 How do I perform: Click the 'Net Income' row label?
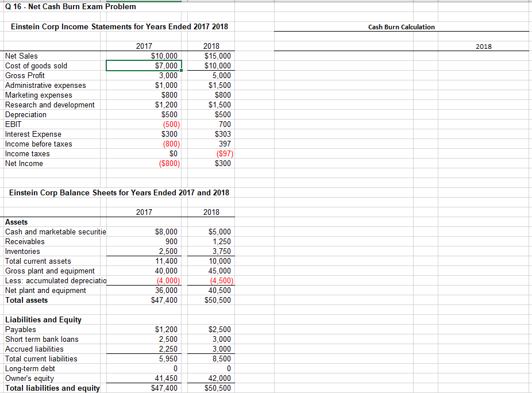tap(24, 164)
